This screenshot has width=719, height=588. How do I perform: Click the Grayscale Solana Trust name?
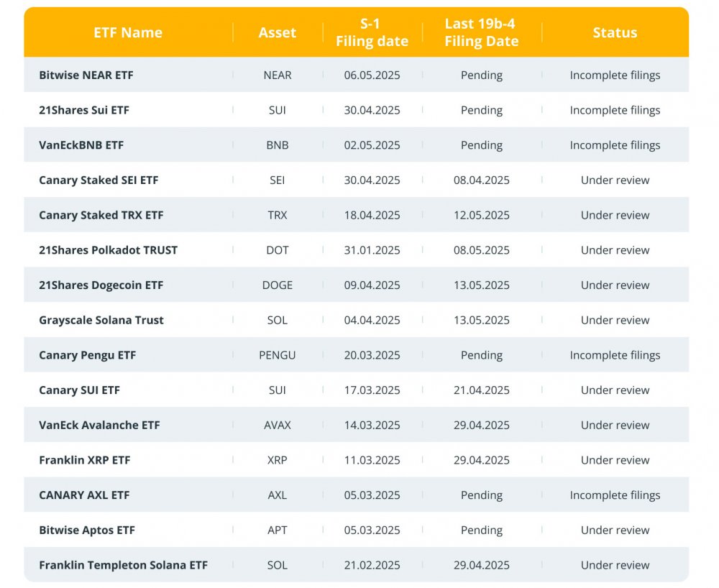[x=101, y=320]
